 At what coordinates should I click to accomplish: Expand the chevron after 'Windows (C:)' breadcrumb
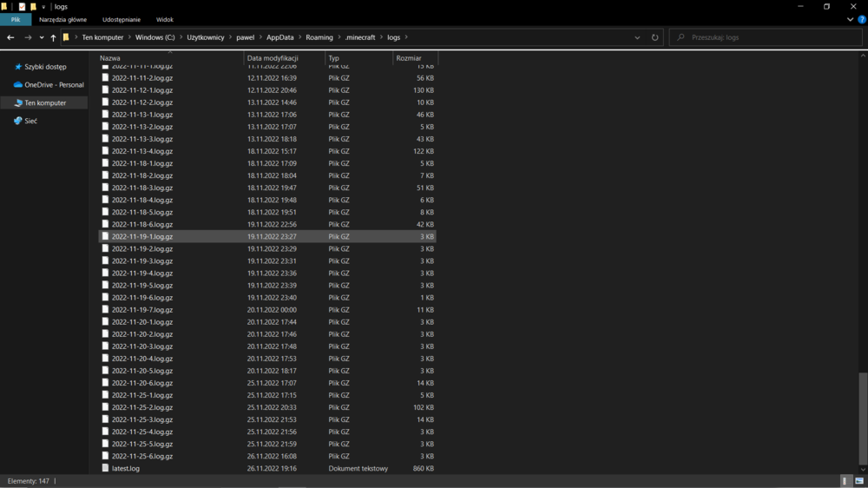tap(181, 37)
